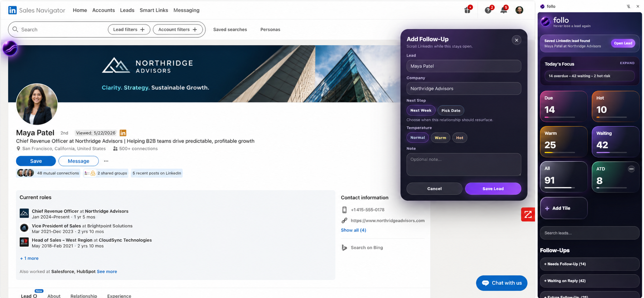Open ATD tile options menu
The height and width of the screenshot is (298, 644).
pos(631,169)
